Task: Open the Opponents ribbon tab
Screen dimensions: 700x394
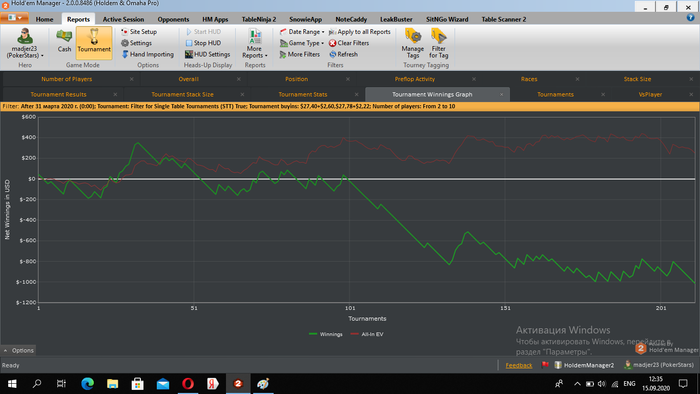Action: pyautogui.click(x=173, y=19)
